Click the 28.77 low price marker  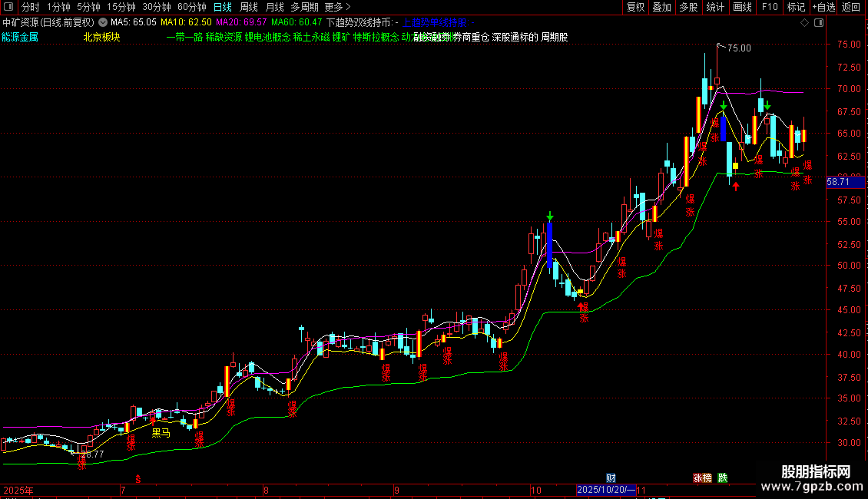[92, 454]
